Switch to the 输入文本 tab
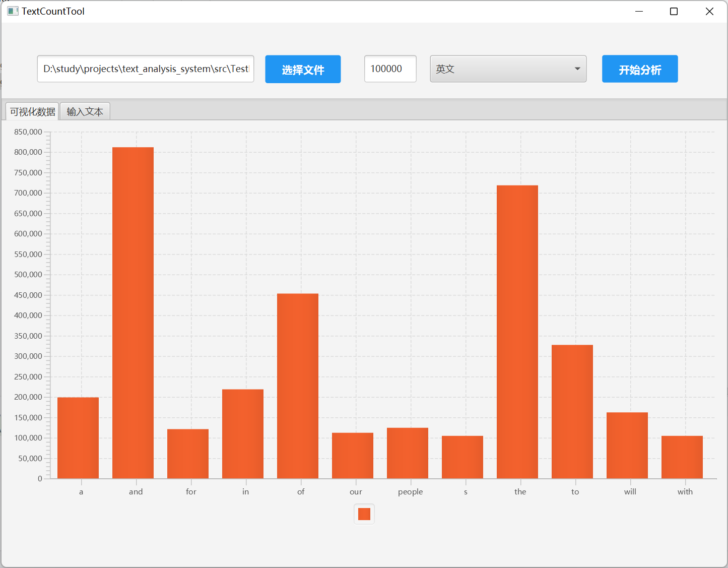Viewport: 728px width, 568px height. (x=85, y=111)
